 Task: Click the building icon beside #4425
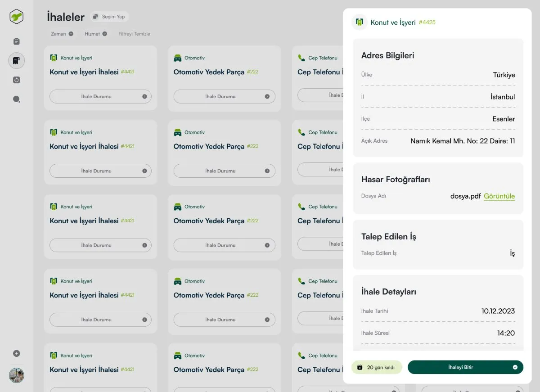(360, 22)
